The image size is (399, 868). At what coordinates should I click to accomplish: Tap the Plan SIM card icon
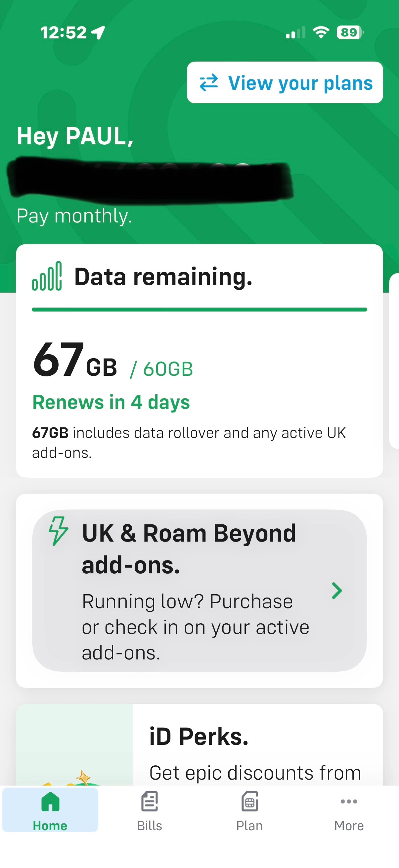pyautogui.click(x=249, y=801)
